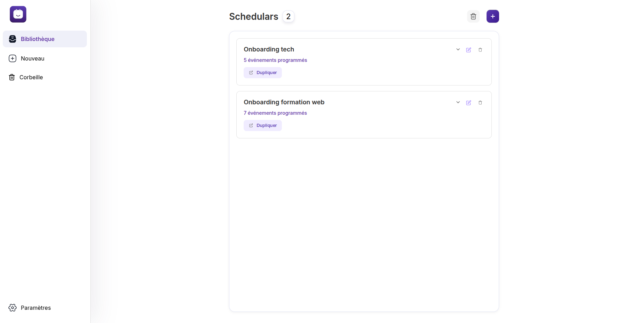Click the Nouveau plus icon
The image size is (644, 323).
point(13,58)
